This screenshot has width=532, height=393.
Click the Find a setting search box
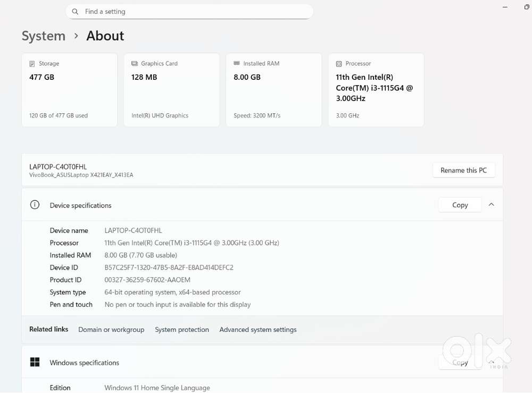189,11
